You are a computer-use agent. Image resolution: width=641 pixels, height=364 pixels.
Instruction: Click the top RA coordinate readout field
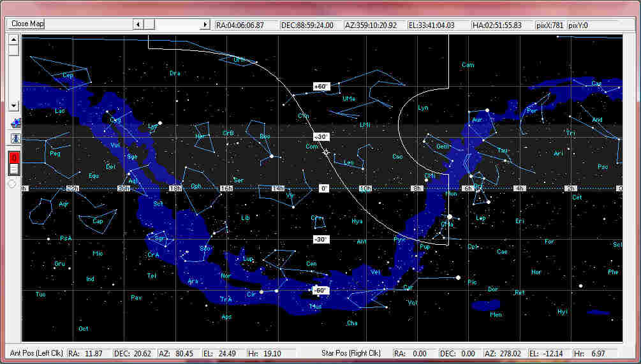point(246,25)
